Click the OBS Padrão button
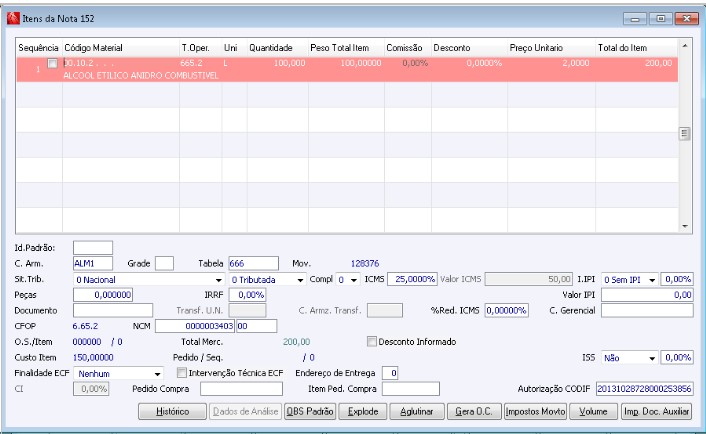This screenshot has height=434, width=706. 310,411
